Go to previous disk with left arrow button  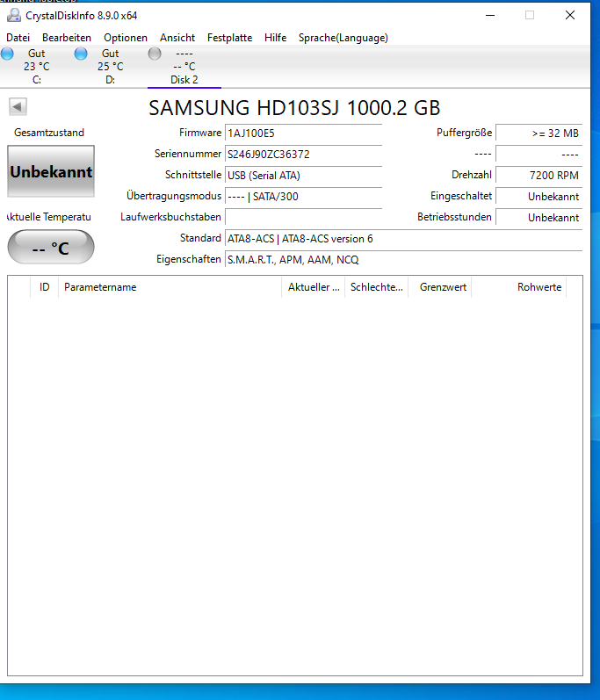coord(18,106)
